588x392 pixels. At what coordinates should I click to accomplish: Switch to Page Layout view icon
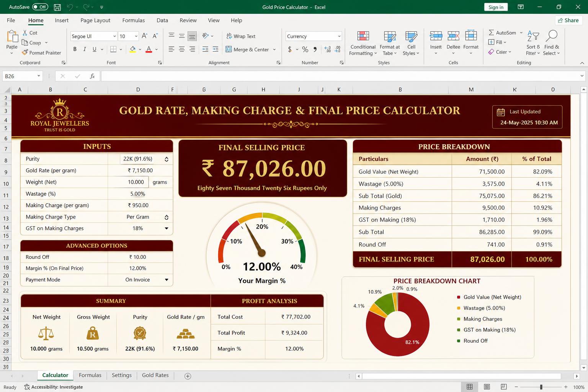click(x=487, y=387)
